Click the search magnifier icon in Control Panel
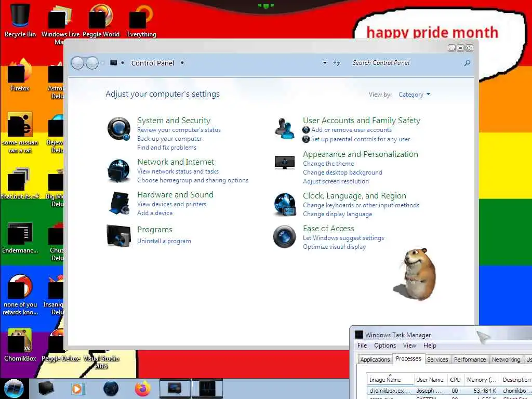This screenshot has width=532, height=399. [467, 63]
